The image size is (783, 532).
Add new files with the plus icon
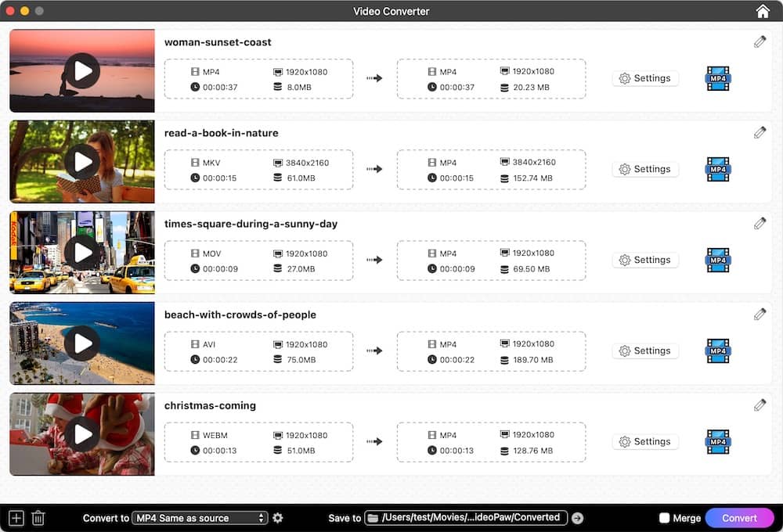click(x=14, y=517)
